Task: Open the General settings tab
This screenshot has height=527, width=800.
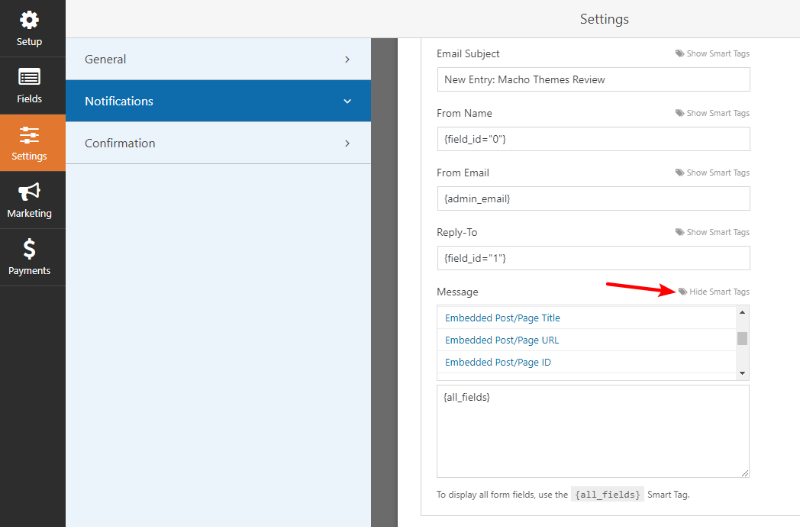Action: pos(218,59)
